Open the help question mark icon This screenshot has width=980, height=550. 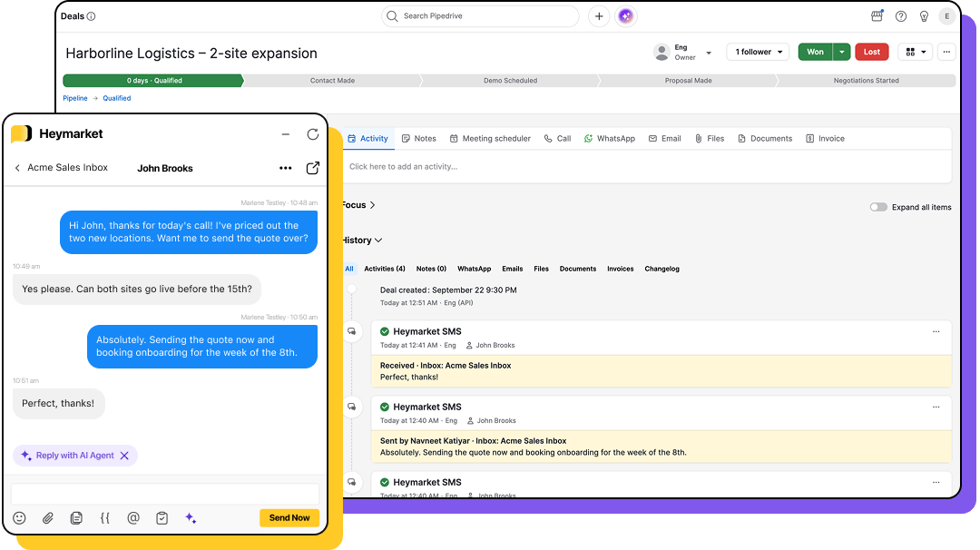tap(901, 16)
